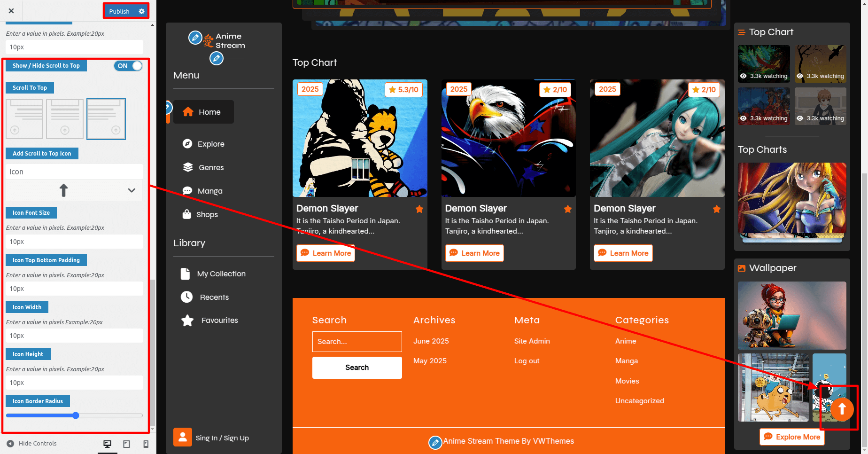Viewport: 868px width, 454px height.
Task: Click the Sign In user avatar icon
Action: pos(182,437)
